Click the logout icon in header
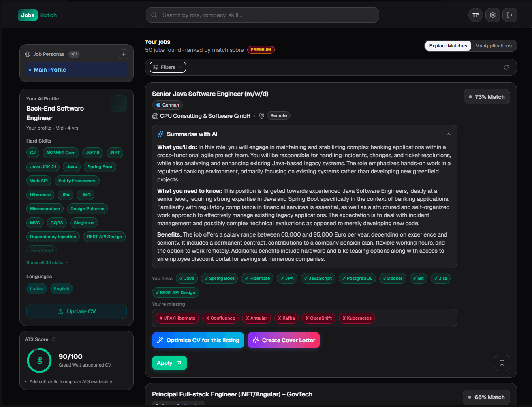The height and width of the screenshot is (407, 532). coord(510,15)
